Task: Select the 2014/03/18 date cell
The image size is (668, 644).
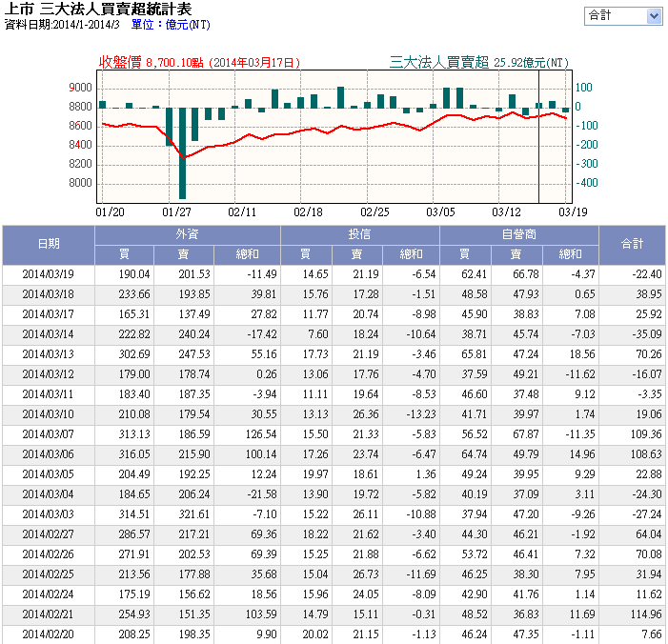Action: pyautogui.click(x=49, y=294)
